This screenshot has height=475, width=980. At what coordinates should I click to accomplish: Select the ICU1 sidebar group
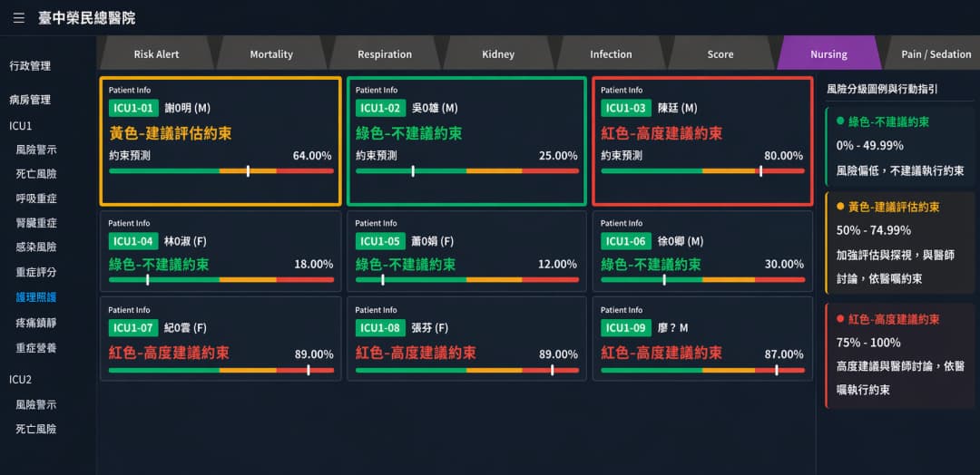click(x=21, y=125)
